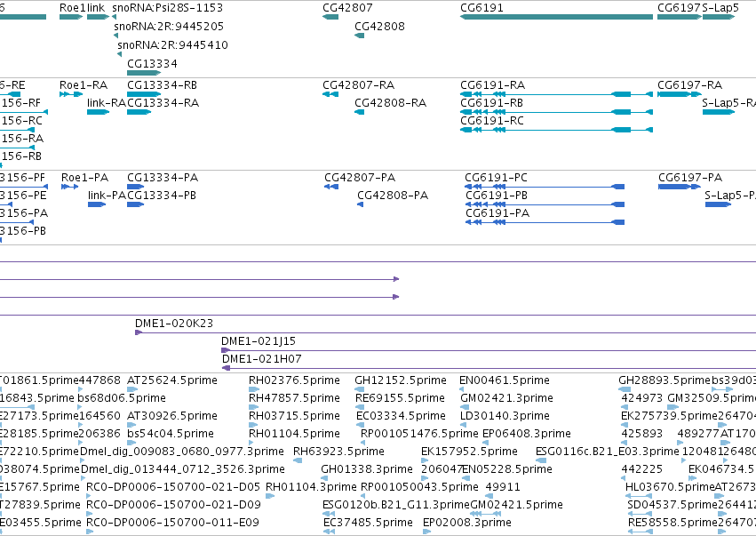This screenshot has width=756, height=536.
Task: Open the CG42807 gene label
Action: (x=347, y=8)
